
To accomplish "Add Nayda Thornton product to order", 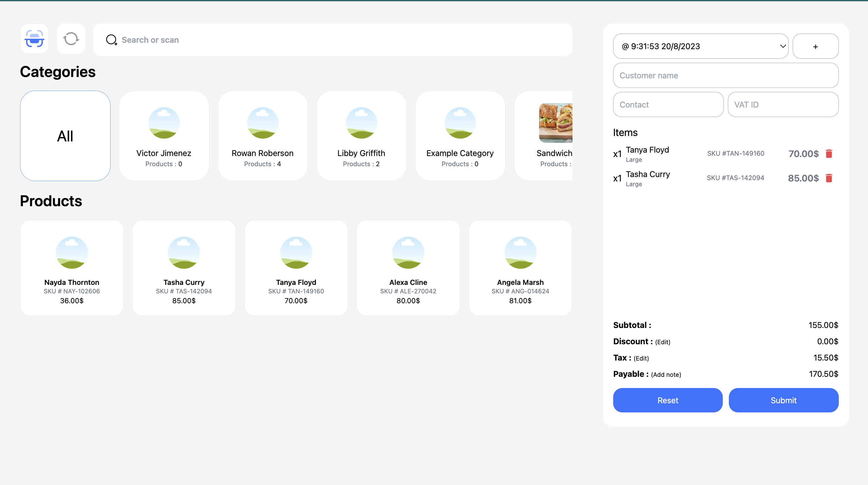I will [72, 268].
